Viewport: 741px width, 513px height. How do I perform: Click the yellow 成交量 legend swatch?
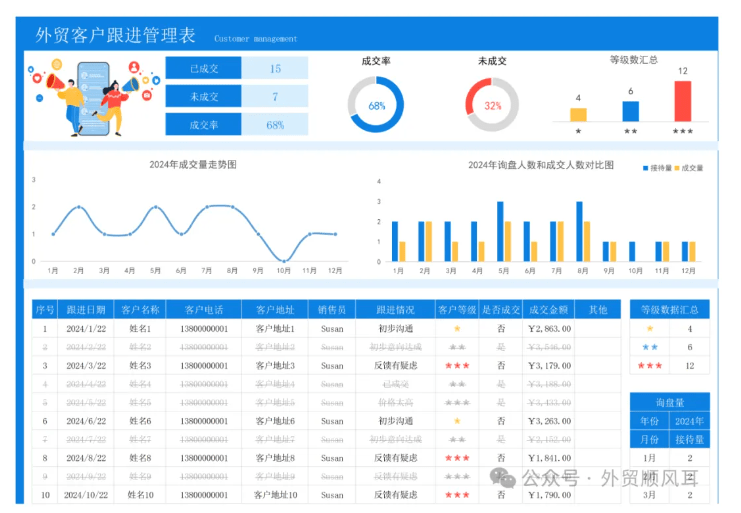coord(677,168)
